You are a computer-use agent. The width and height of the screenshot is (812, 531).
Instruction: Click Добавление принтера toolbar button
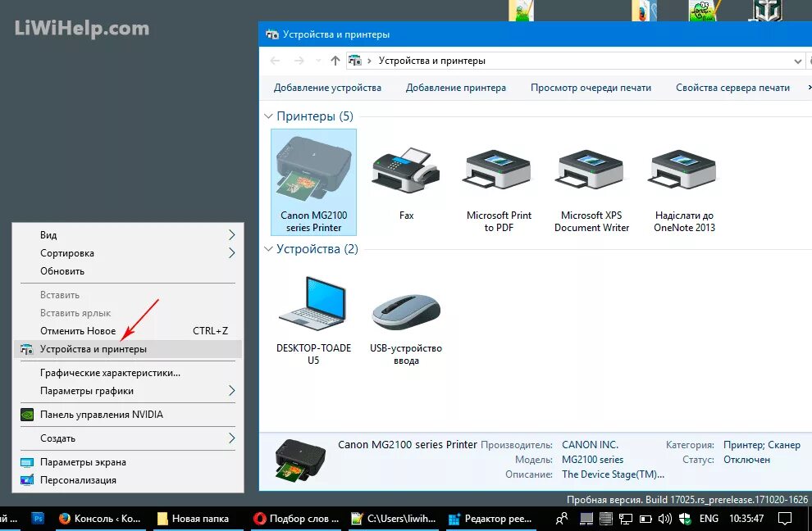[x=456, y=88]
